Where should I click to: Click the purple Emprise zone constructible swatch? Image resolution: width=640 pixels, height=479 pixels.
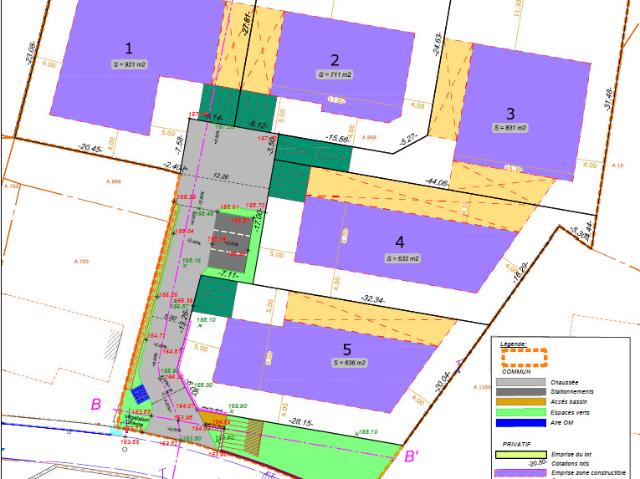tap(521, 473)
